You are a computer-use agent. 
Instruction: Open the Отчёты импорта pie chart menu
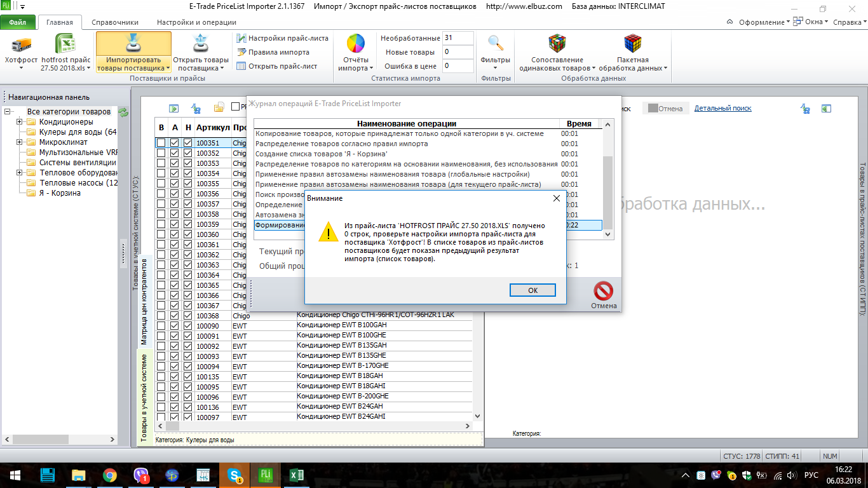[356, 52]
